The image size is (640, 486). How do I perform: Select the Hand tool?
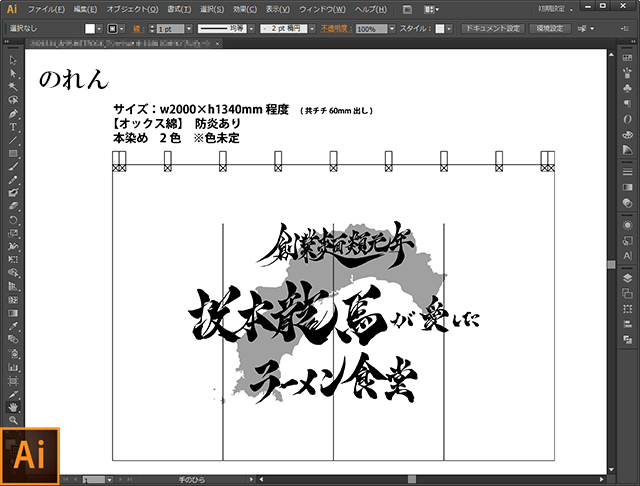click(13, 408)
